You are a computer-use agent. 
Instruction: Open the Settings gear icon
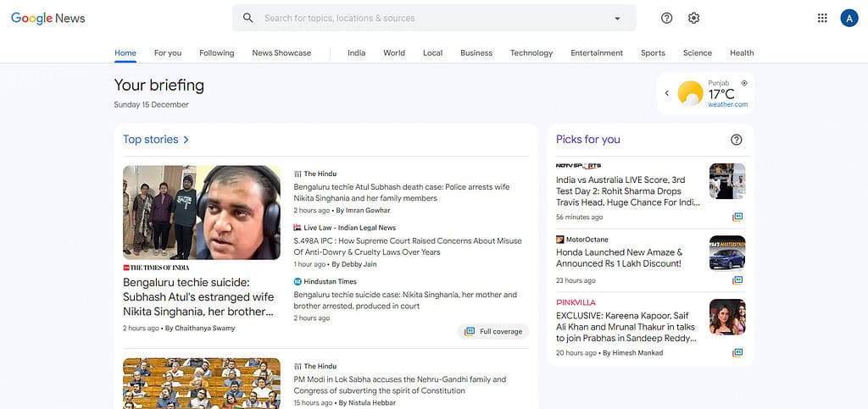click(x=693, y=19)
